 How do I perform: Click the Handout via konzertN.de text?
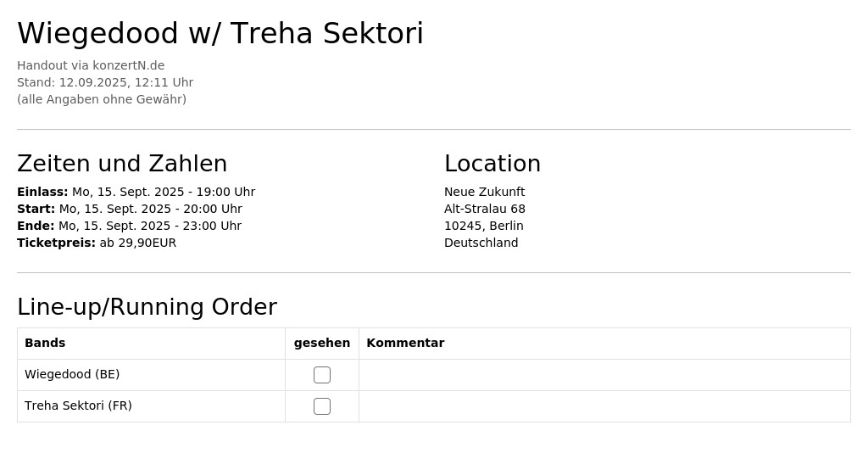(x=91, y=65)
